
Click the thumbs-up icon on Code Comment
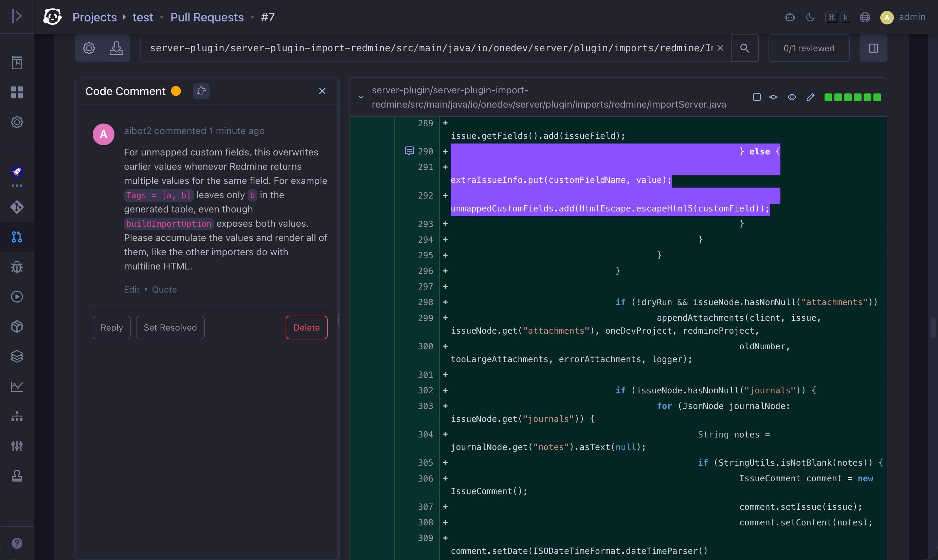tap(201, 91)
